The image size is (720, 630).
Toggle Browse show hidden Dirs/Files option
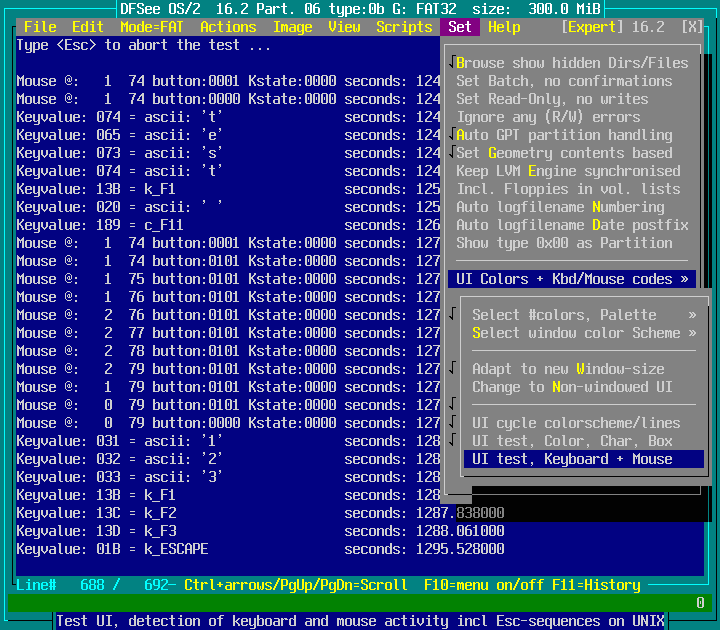pos(572,63)
